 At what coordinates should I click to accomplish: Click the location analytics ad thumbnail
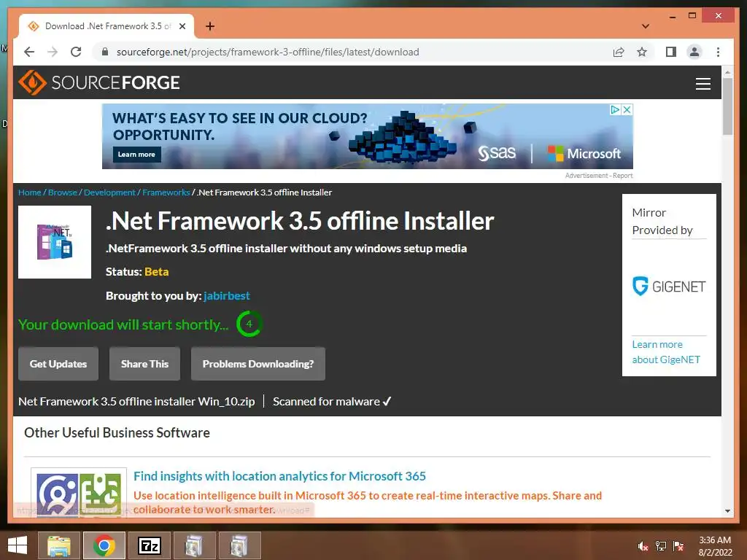79,494
